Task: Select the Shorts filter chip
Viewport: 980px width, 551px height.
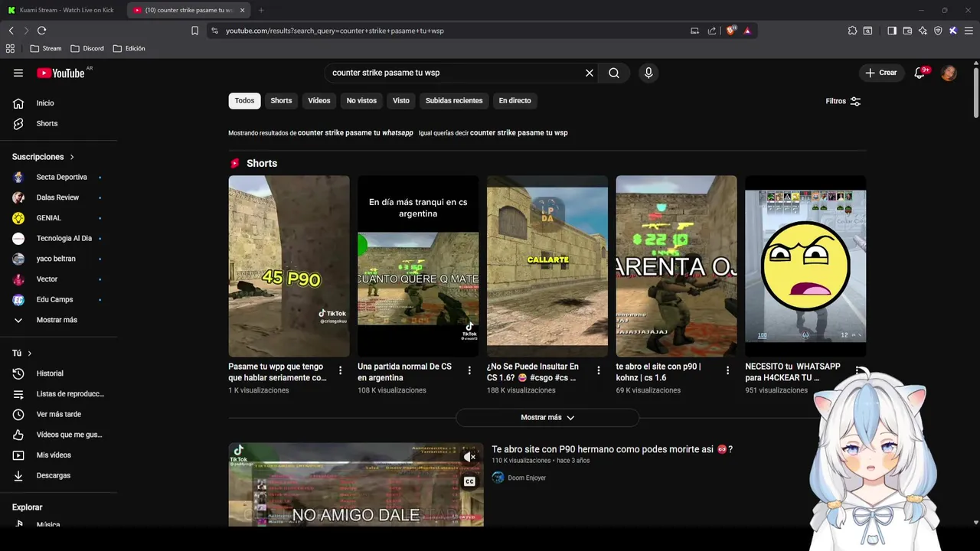Action: point(281,100)
